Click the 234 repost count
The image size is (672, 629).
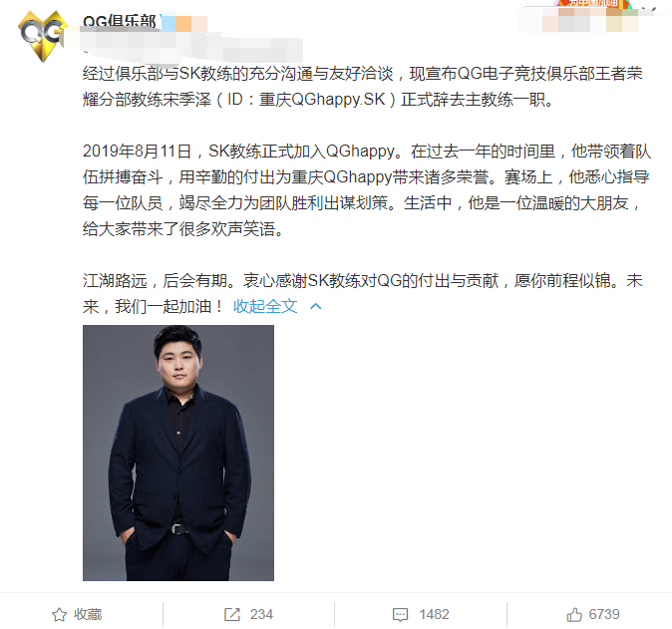click(261, 614)
